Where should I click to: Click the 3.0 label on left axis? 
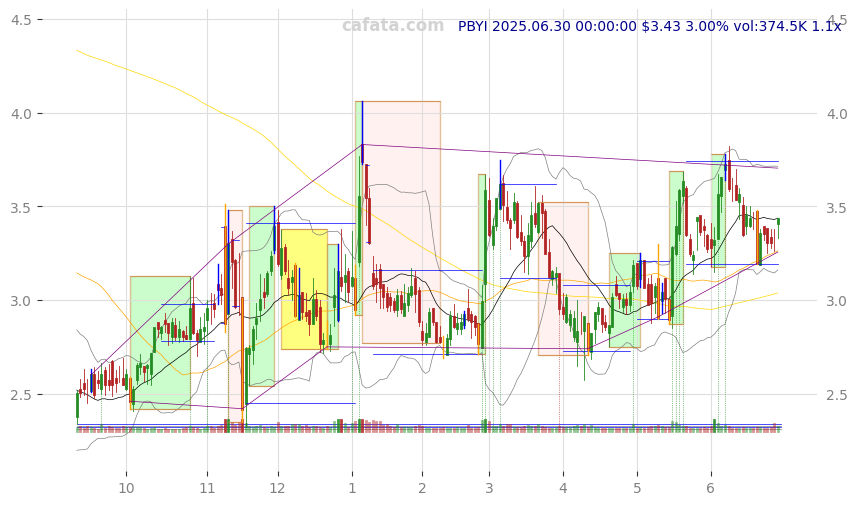20,301
